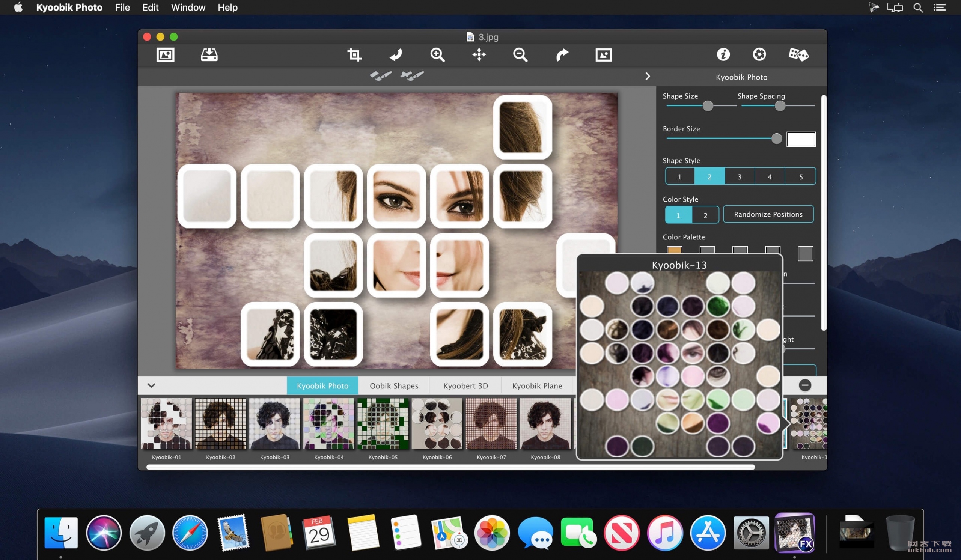This screenshot has height=560, width=961.
Task: Switch to Oobik Shapes tab
Action: coord(394,385)
